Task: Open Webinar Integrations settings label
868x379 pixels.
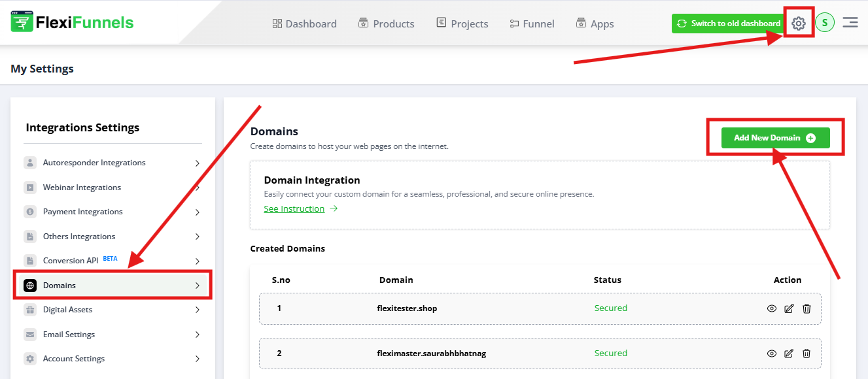Action: [82, 188]
